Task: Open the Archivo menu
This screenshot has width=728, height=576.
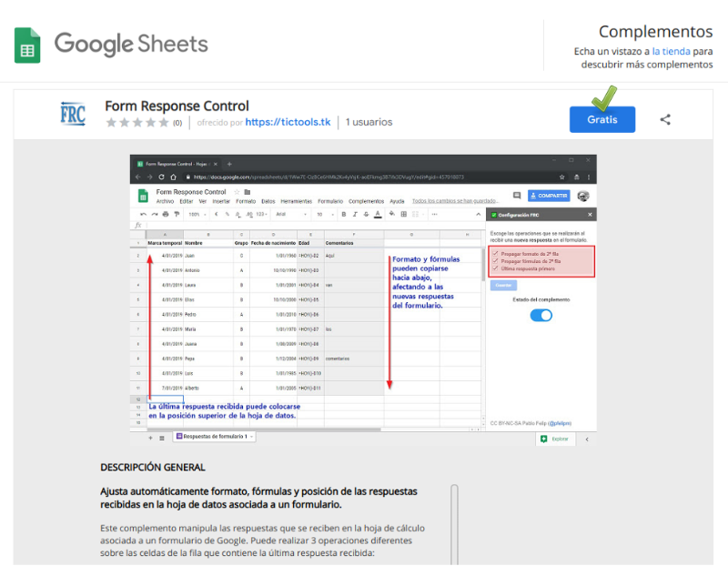Action: point(165,201)
